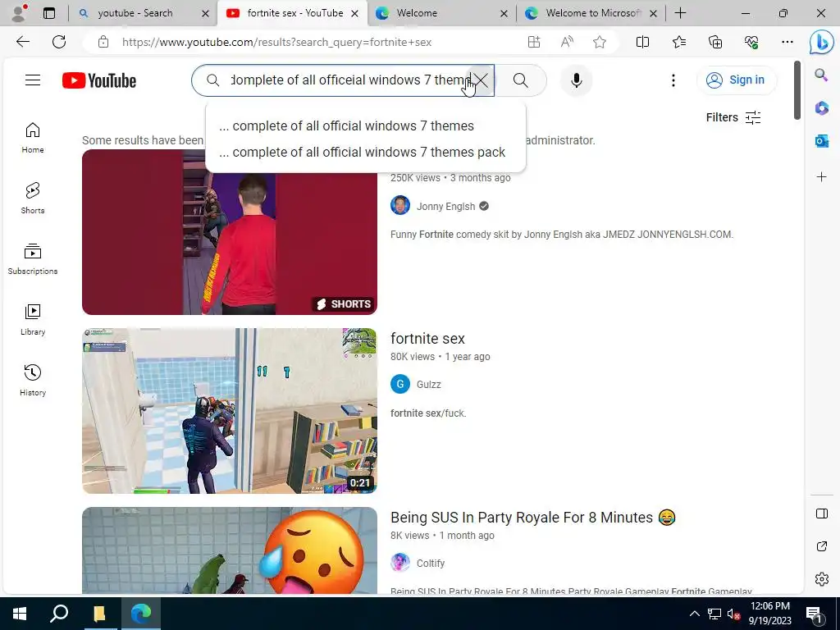Open the Edge profile icon

[x=20, y=13]
